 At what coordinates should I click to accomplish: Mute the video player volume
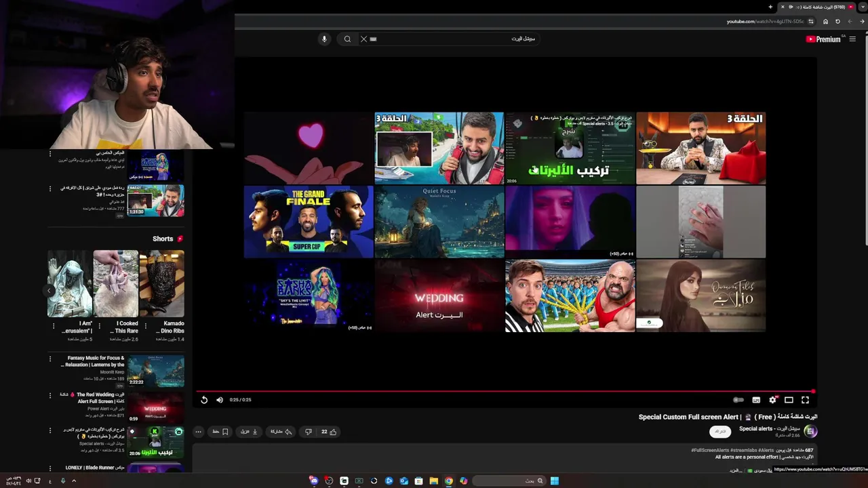(x=220, y=400)
